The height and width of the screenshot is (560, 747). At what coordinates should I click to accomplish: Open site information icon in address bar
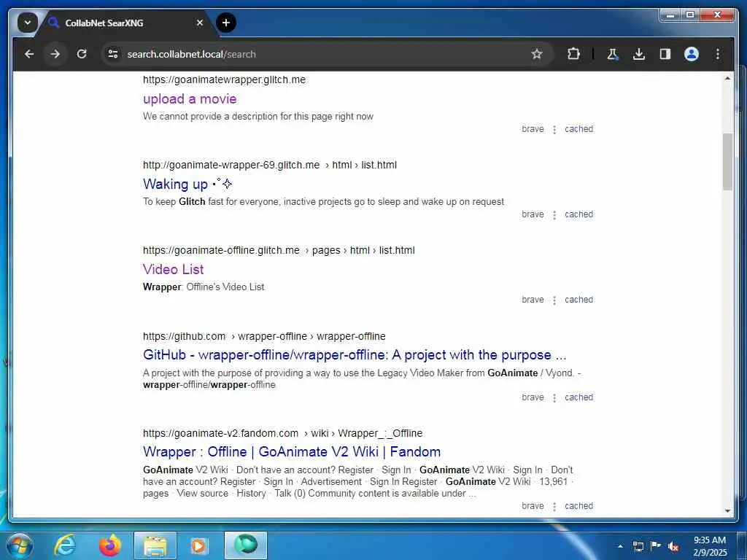click(x=113, y=54)
